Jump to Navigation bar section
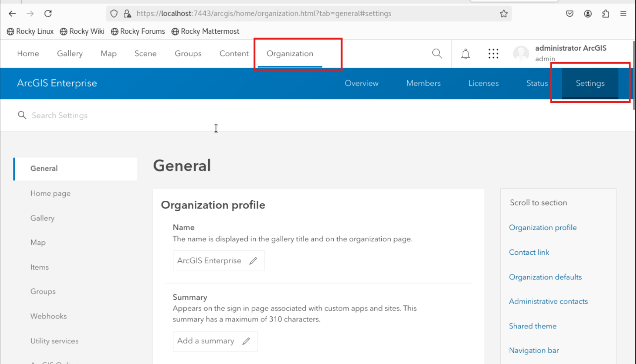Screen dimensions: 636x364 (x=534, y=350)
